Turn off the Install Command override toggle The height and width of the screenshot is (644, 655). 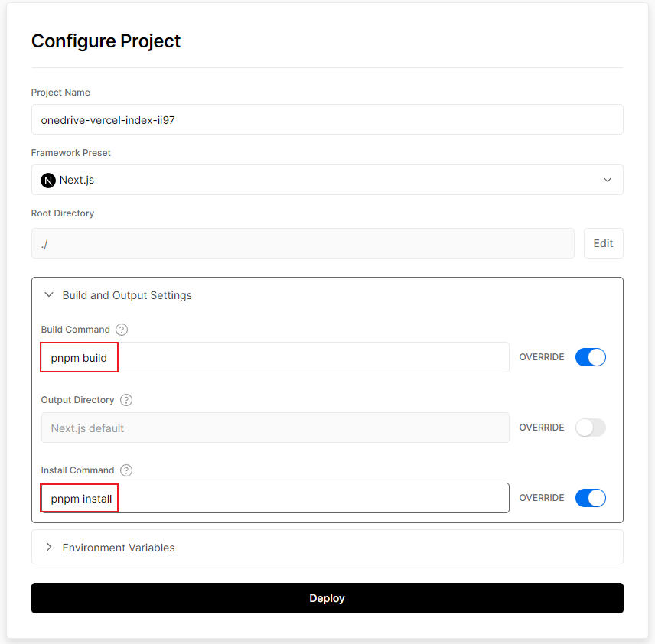pos(590,498)
